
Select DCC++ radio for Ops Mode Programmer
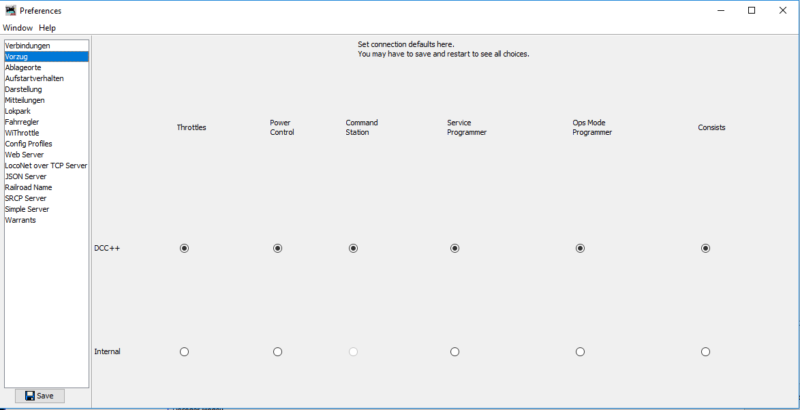pyautogui.click(x=580, y=248)
